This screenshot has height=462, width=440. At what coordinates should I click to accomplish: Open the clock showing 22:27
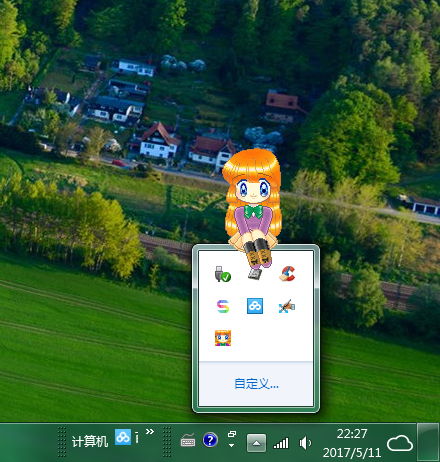click(x=352, y=434)
